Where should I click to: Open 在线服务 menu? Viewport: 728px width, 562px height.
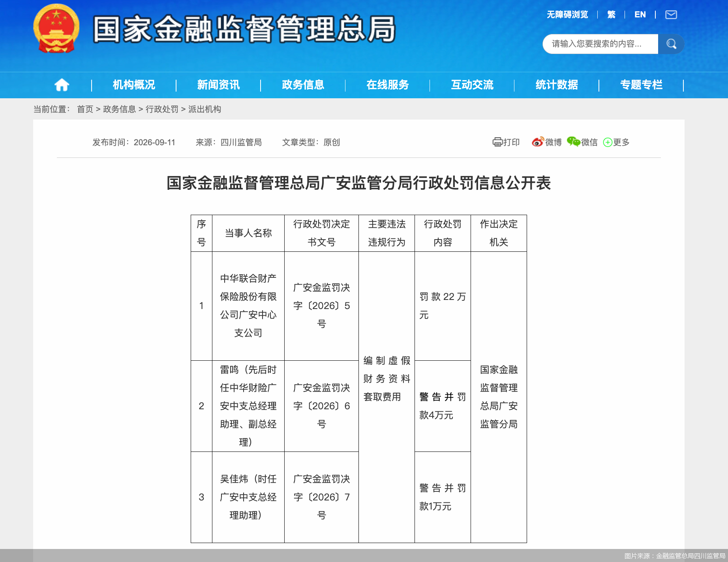[387, 85]
